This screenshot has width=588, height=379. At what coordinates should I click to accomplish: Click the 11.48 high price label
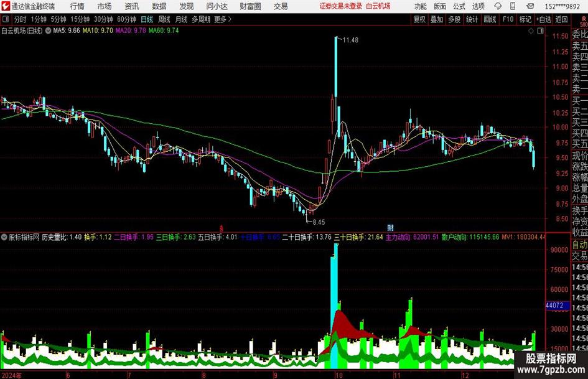coord(350,40)
